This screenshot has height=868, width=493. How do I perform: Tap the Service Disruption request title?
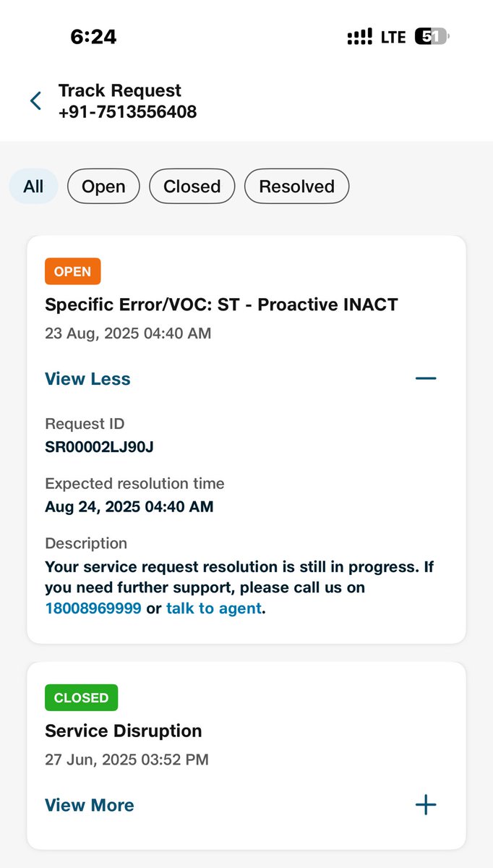pyautogui.click(x=123, y=731)
